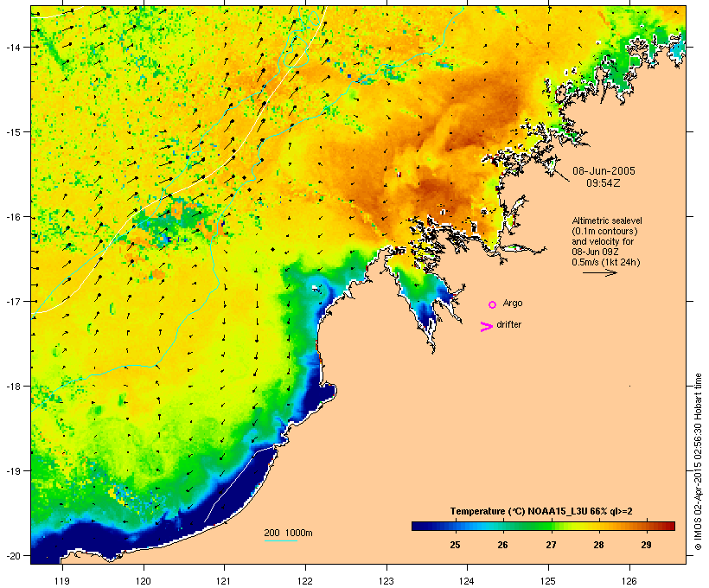The image size is (709, 588).
Task: Click the 'and velocity for' caption line
Action: tap(603, 241)
